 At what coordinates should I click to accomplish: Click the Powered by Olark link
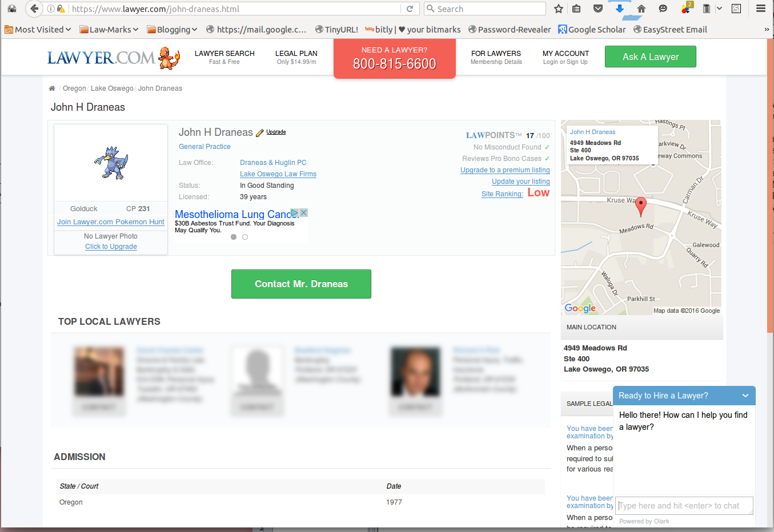tap(644, 521)
